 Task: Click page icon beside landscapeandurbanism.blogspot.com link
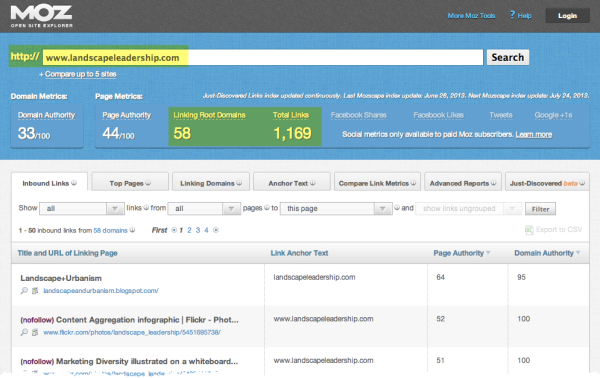click(x=35, y=291)
